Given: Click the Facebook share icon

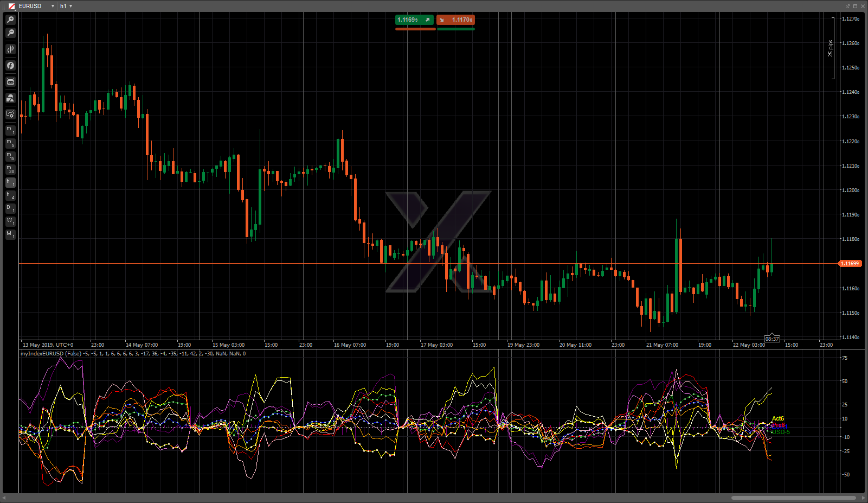Looking at the screenshot, I should (10, 66).
